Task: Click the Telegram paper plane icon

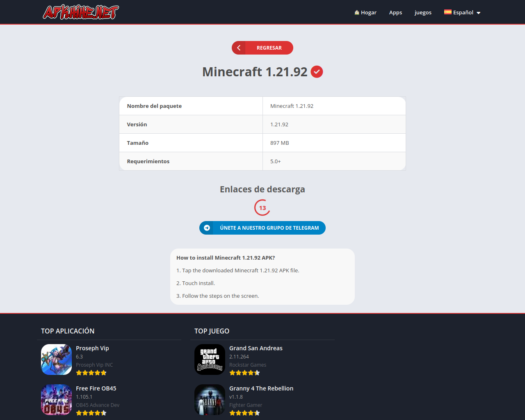Action: 207,228
